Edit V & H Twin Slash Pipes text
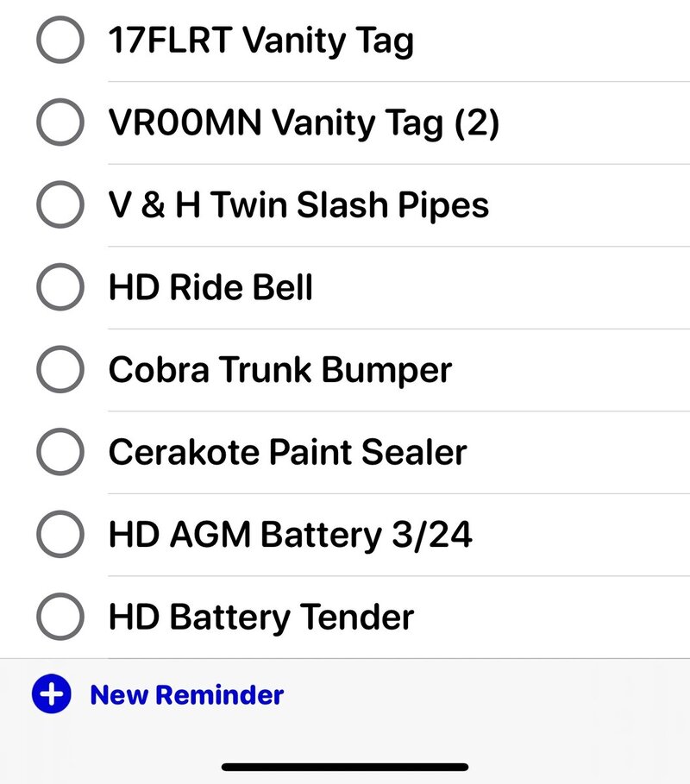690x784 pixels. pyautogui.click(x=298, y=205)
